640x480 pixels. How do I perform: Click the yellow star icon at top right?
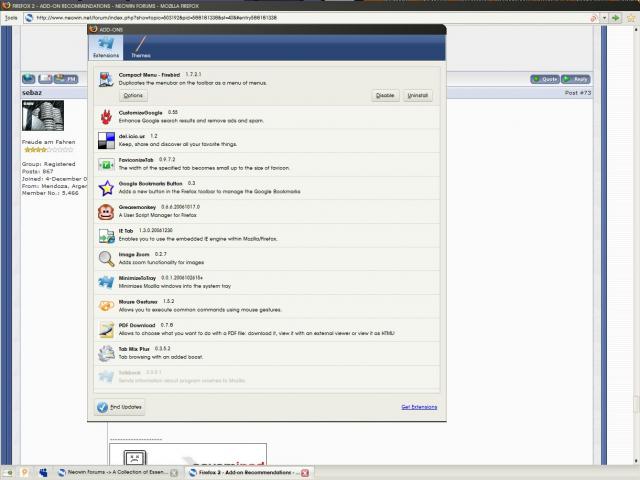click(632, 18)
